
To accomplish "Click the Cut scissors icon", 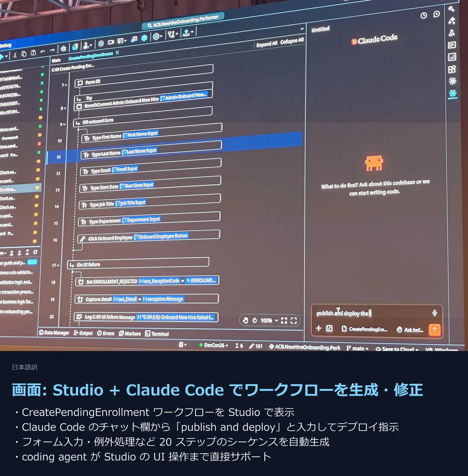I will (x=15, y=55).
